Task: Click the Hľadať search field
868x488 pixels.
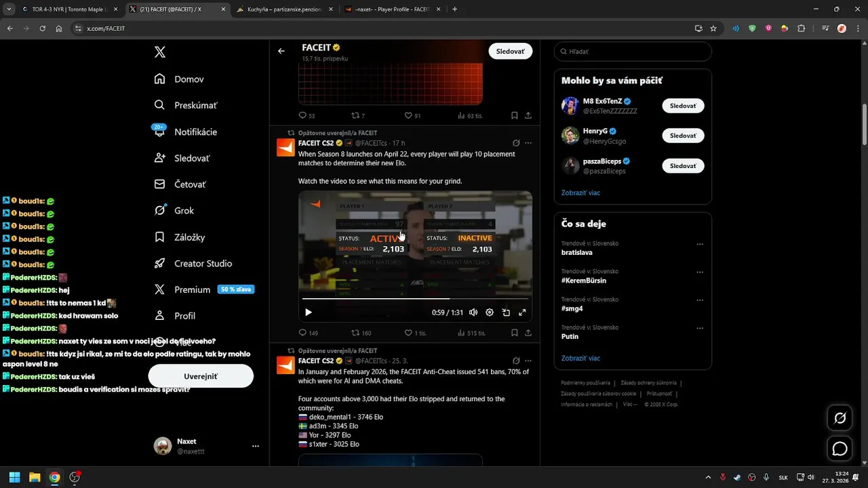Action: 633,52
